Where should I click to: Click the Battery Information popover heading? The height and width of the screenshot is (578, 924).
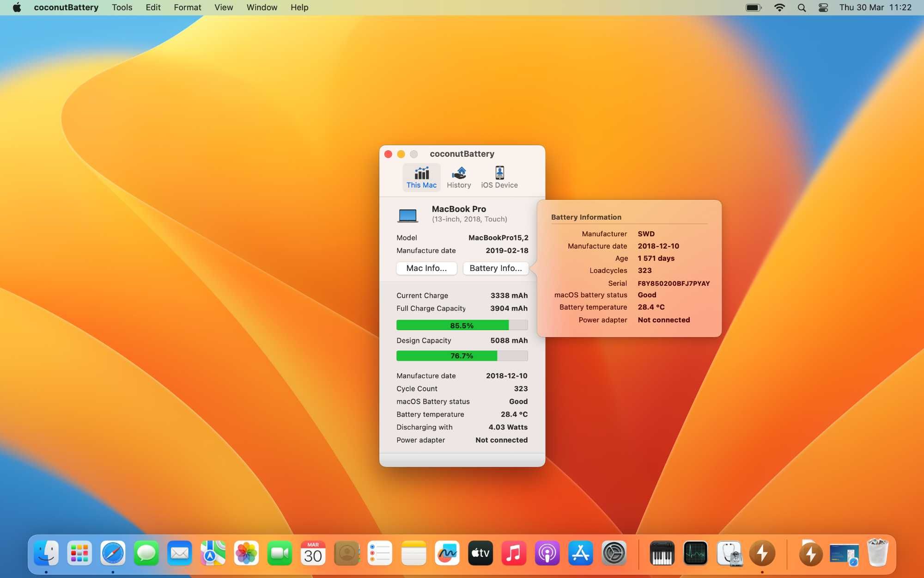pos(586,217)
